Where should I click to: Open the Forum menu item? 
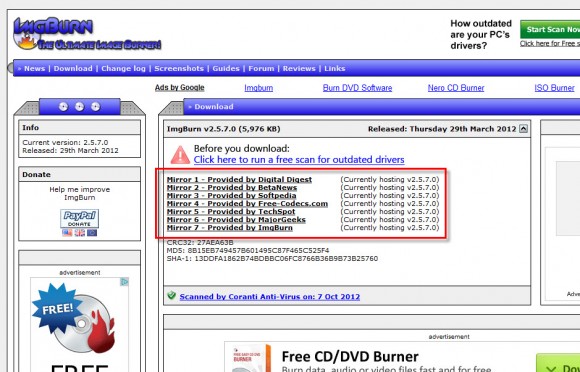(262, 68)
